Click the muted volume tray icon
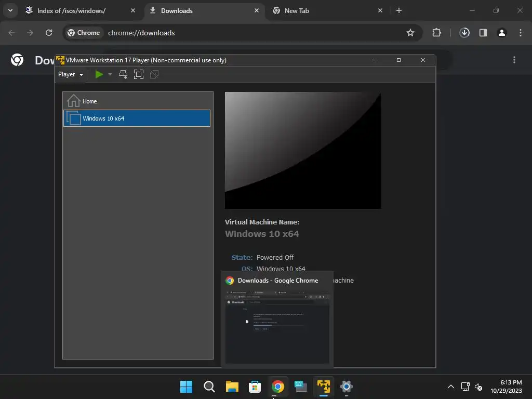 point(478,387)
